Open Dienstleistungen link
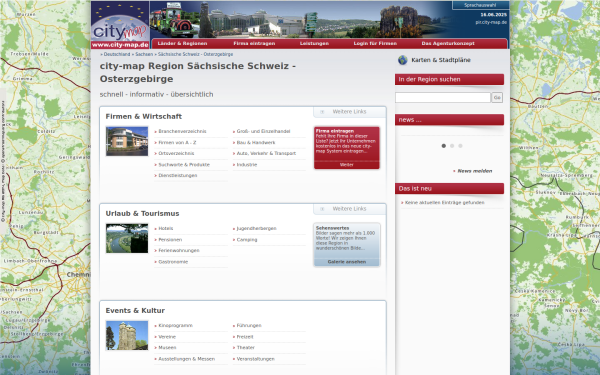This screenshot has height=375, width=600. click(178, 176)
